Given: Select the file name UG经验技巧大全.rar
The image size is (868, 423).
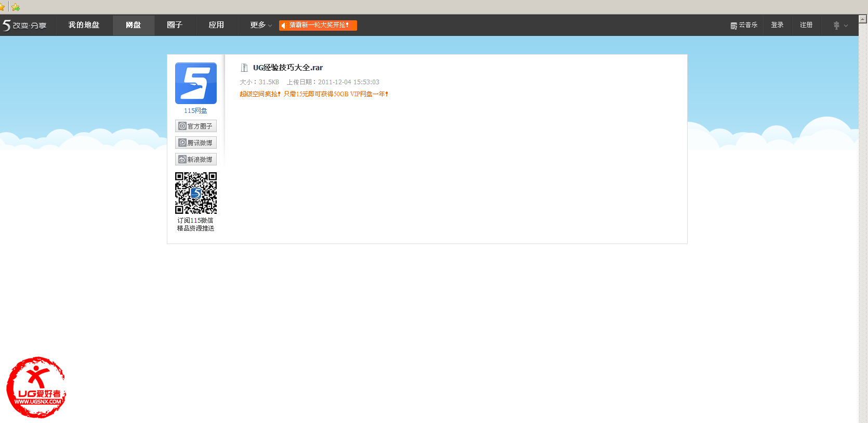Looking at the screenshot, I should (288, 68).
